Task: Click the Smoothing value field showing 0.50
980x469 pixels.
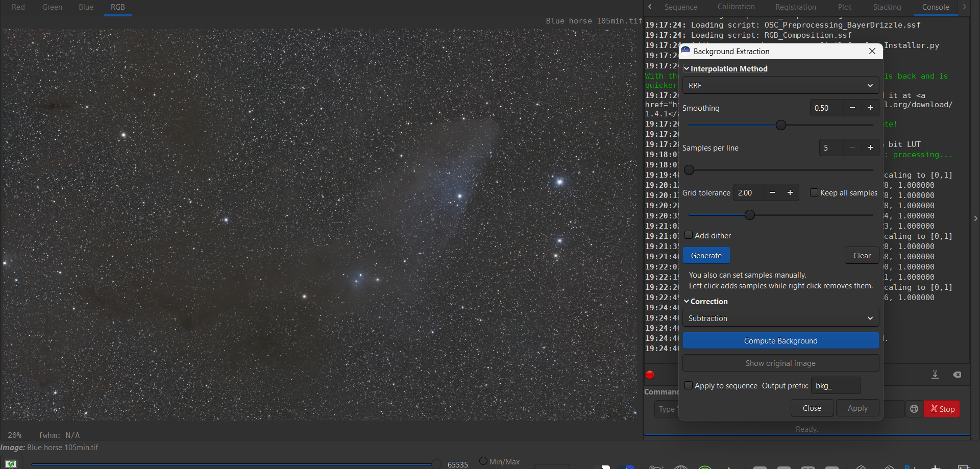Action: coord(827,108)
